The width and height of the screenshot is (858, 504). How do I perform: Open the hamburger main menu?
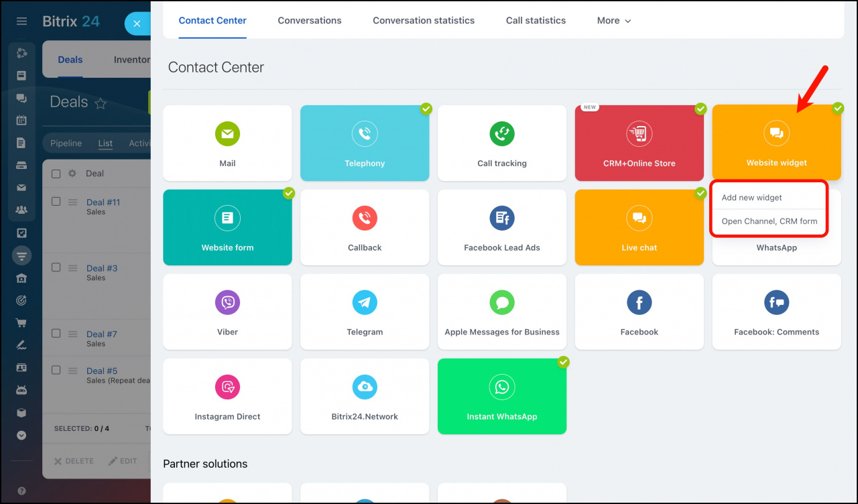(21, 21)
